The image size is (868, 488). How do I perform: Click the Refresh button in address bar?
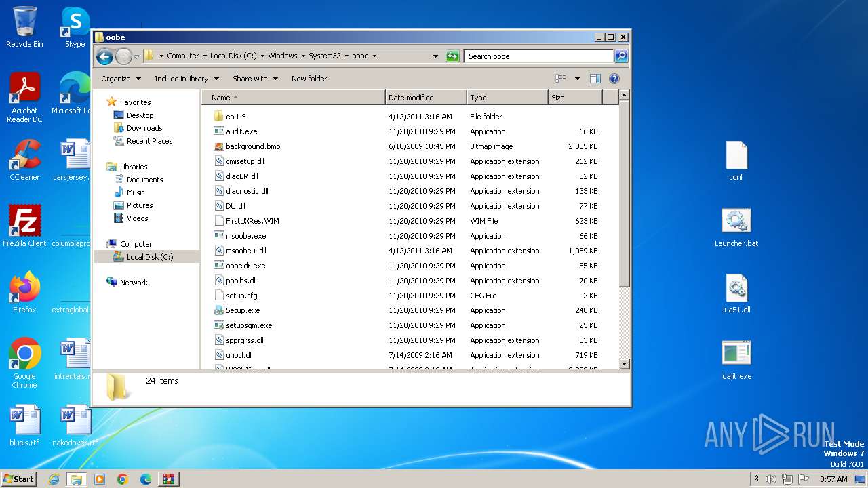coord(452,56)
